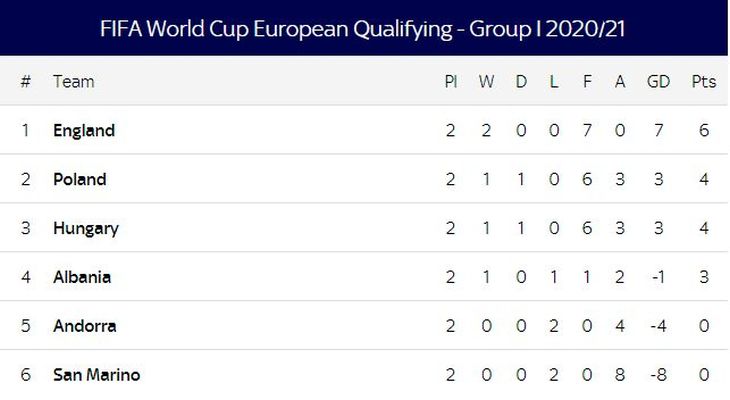Image resolution: width=730 pixels, height=400 pixels.
Task: Click the D column header
Action: click(x=521, y=81)
